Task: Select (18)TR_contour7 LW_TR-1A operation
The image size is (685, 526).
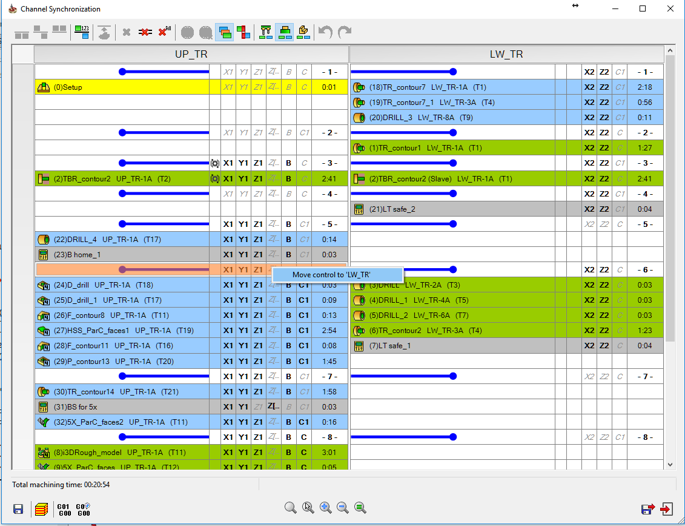Action: 506,87
